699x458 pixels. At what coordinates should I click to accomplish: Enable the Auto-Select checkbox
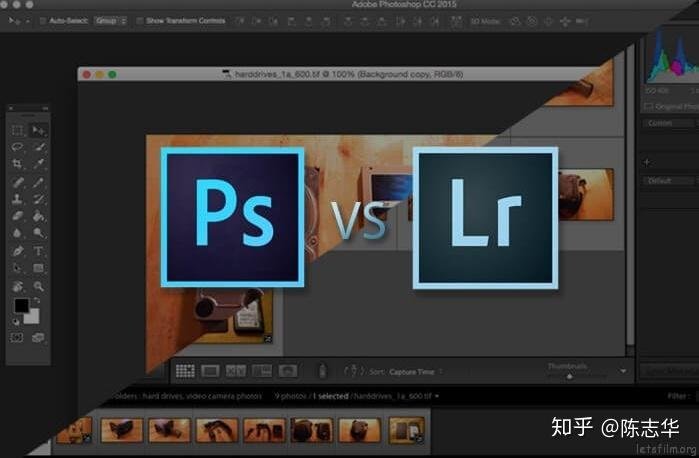(x=43, y=21)
